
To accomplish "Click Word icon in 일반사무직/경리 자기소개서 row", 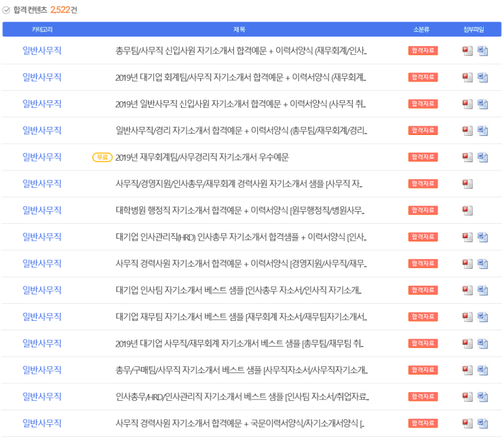I will 482,130.
